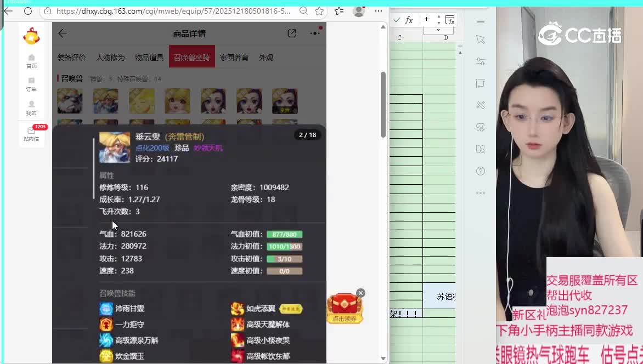643x364 pixels.
Task: Click the plus icon in the formula bar
Action: click(426, 19)
